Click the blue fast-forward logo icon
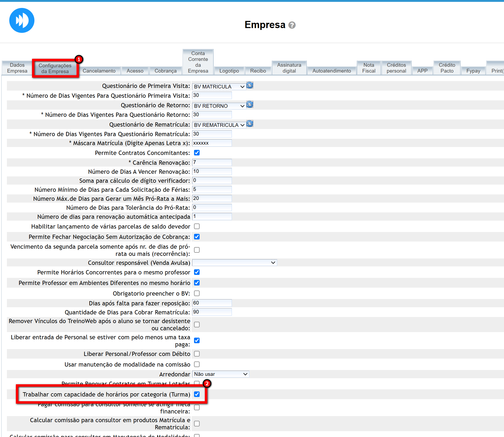The width and height of the screenshot is (504, 437). [22, 20]
